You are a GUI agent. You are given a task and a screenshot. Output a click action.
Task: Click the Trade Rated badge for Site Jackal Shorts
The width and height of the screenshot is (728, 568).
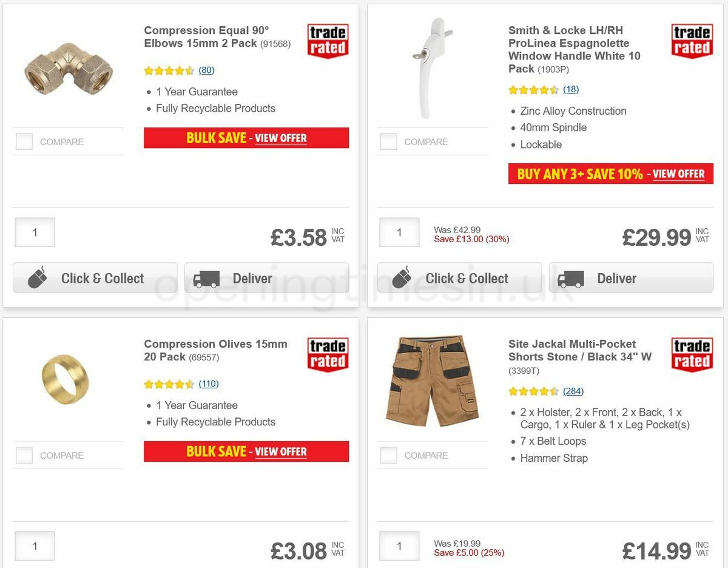[692, 354]
